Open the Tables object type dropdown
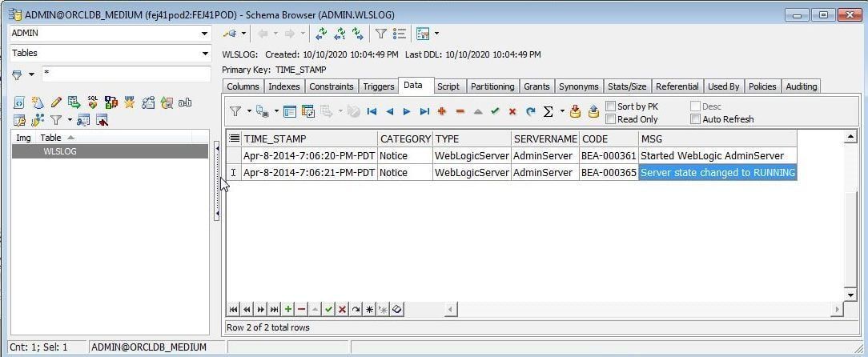The width and height of the screenshot is (868, 357). (x=205, y=53)
